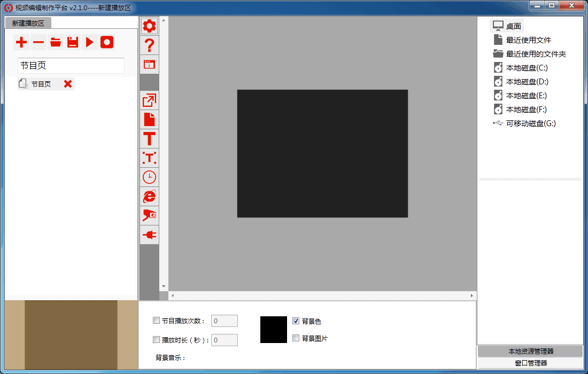The height and width of the screenshot is (374, 588).
Task: Open settings via the red gear icon
Action: pos(149,26)
